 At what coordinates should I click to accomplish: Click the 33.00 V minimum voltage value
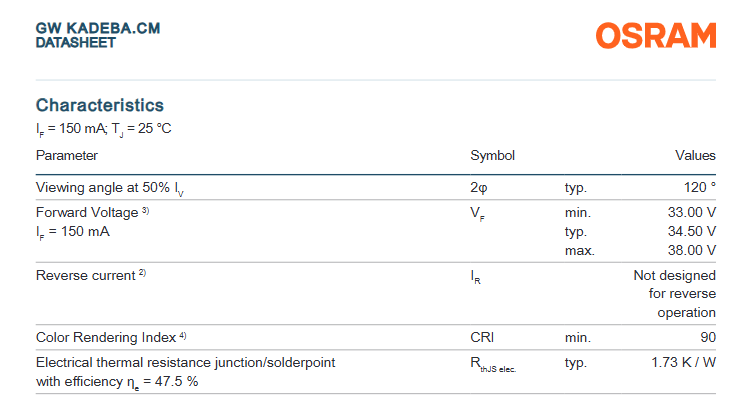click(692, 212)
